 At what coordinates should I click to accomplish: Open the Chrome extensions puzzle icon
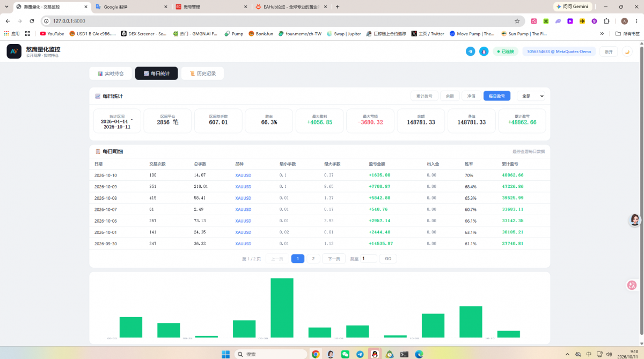(x=606, y=21)
